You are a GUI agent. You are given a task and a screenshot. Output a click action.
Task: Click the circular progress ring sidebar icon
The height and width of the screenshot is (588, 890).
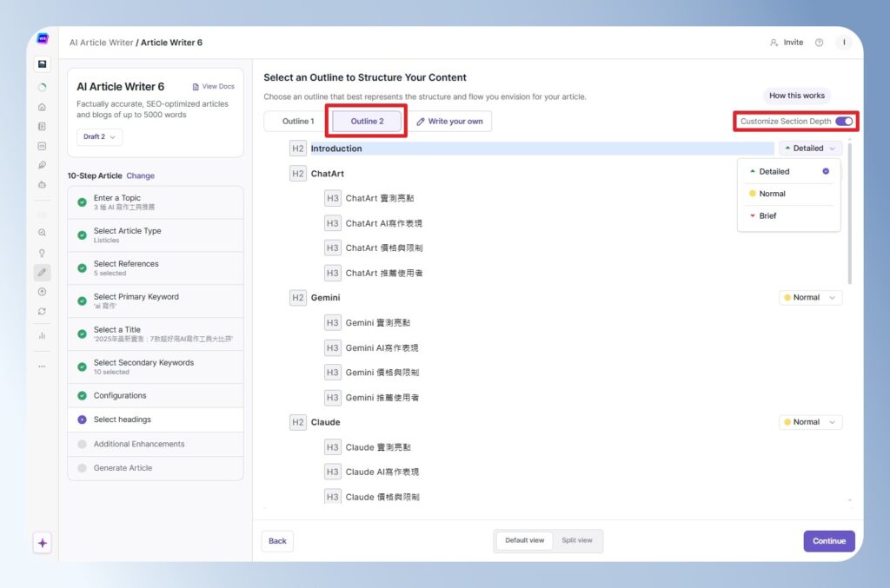tap(42, 88)
